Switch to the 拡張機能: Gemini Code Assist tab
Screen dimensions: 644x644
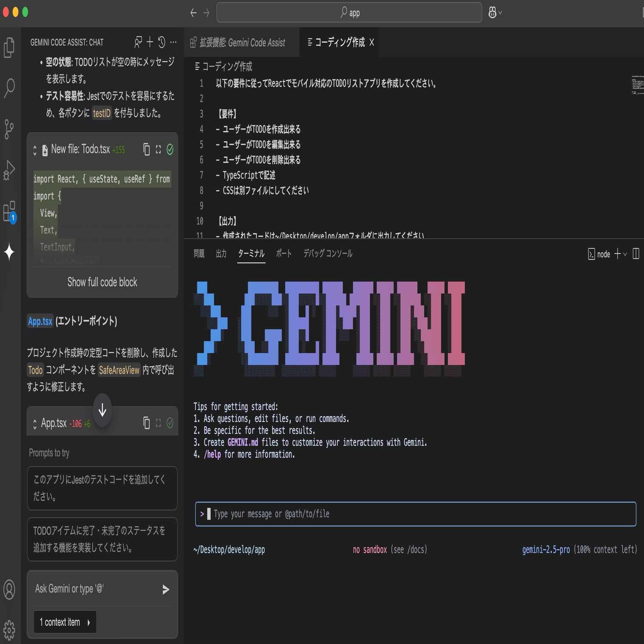pos(242,42)
